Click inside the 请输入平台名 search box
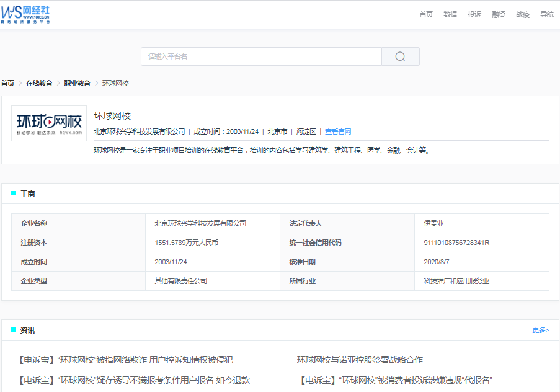Viewport: 560px width, 392px height. 260,56
